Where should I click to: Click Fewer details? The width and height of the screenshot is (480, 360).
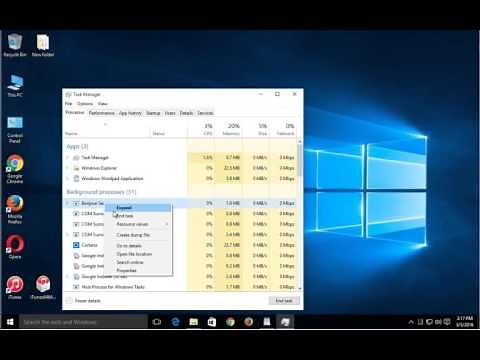tap(83, 301)
